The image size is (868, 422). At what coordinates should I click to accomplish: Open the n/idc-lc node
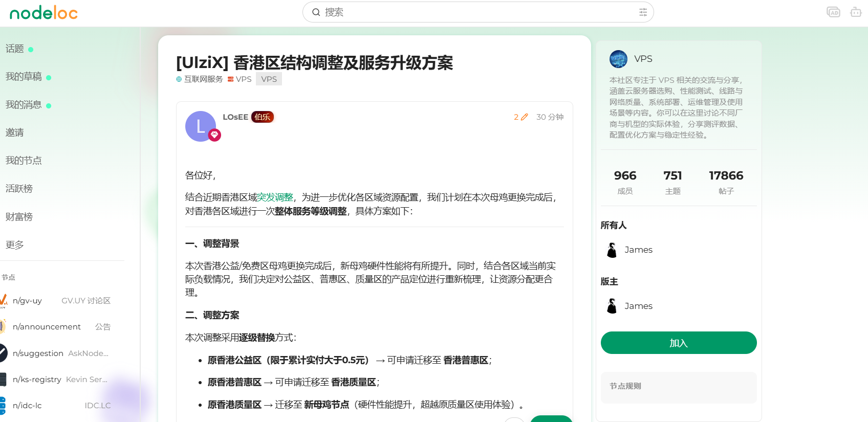click(27, 406)
